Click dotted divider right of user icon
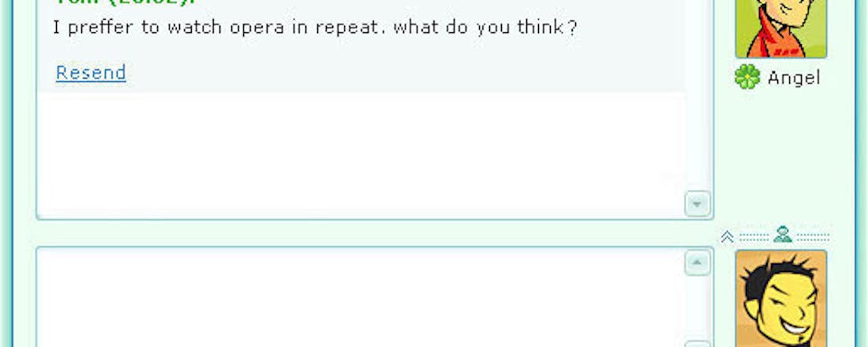This screenshot has height=347, width=868. [813, 236]
